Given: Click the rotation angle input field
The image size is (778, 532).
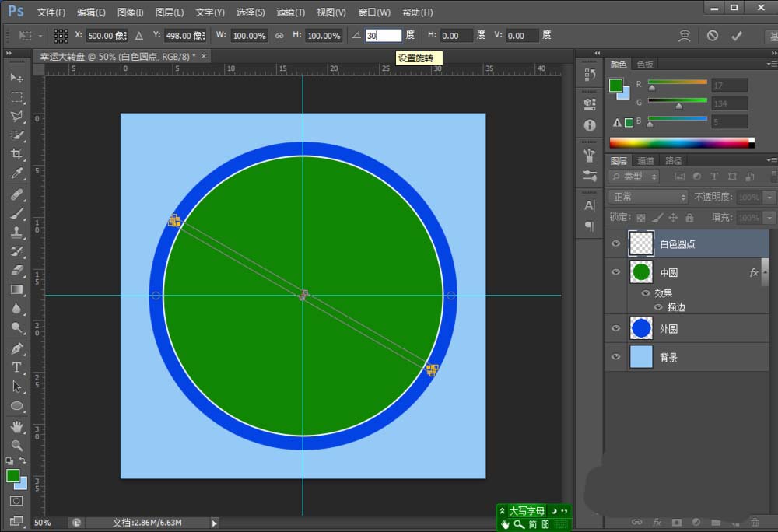Looking at the screenshot, I should pyautogui.click(x=383, y=36).
